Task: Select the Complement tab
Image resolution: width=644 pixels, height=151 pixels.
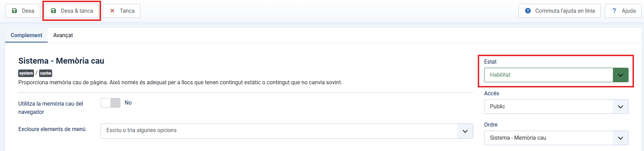Action: click(x=26, y=35)
